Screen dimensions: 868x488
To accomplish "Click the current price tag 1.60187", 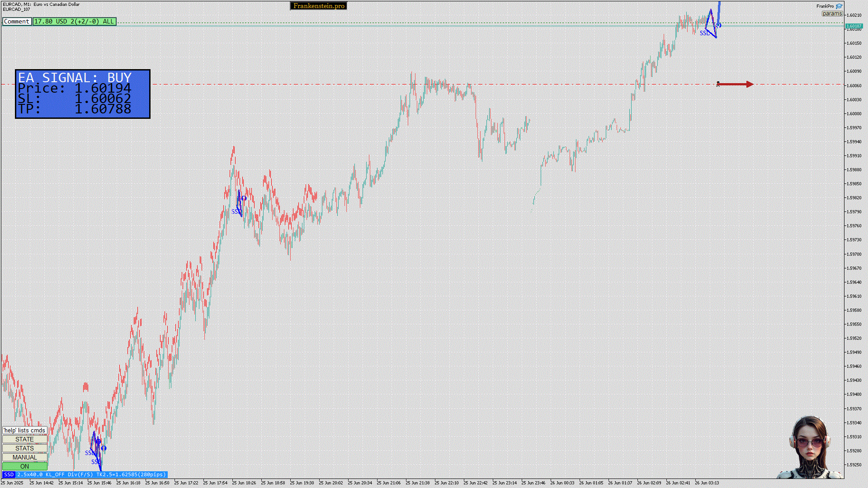I will (854, 26).
